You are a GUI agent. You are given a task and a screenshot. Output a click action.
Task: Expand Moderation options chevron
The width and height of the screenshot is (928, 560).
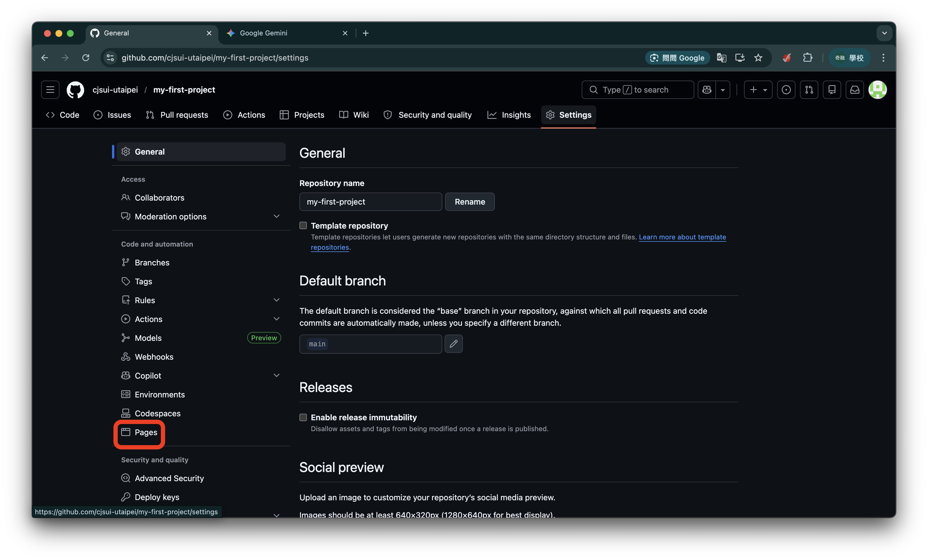277,217
